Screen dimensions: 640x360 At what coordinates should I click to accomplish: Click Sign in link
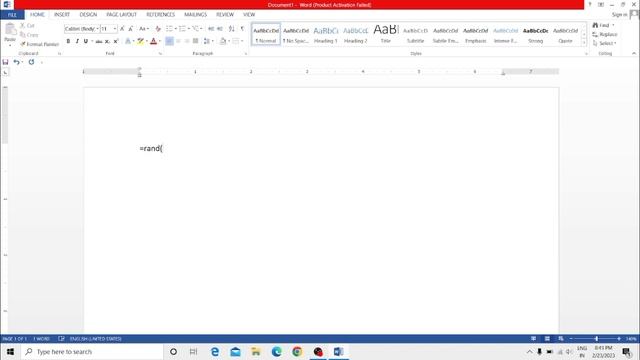tap(619, 15)
